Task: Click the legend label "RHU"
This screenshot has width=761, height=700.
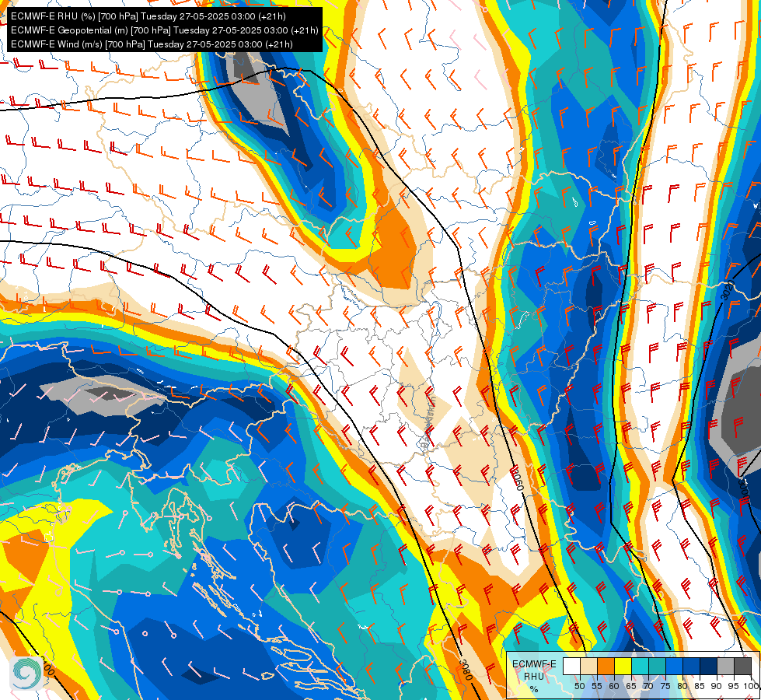Action: (x=534, y=676)
